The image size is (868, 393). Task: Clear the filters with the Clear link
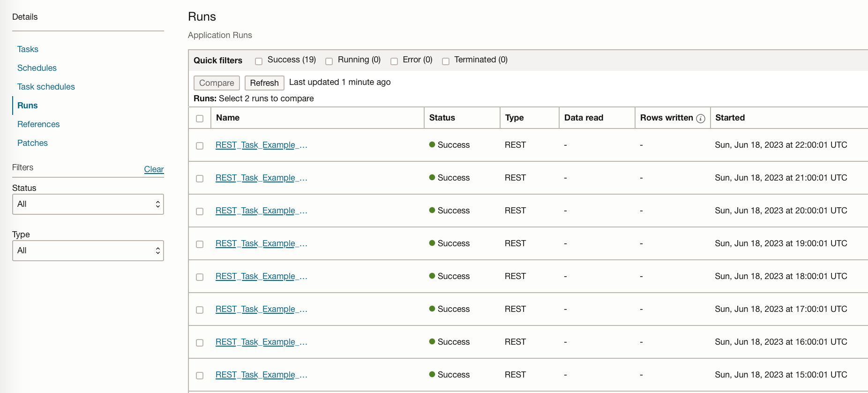[154, 169]
